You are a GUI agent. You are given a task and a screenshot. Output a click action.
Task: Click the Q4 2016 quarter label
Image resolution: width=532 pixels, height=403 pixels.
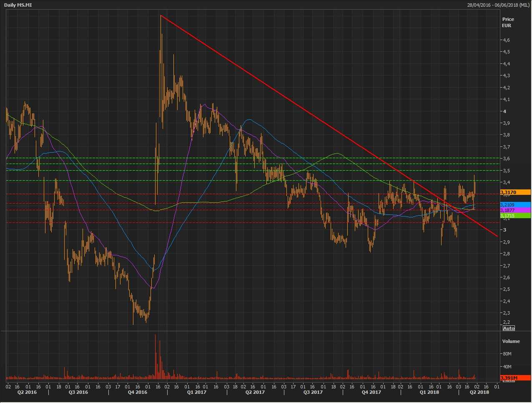pyautogui.click(x=137, y=392)
